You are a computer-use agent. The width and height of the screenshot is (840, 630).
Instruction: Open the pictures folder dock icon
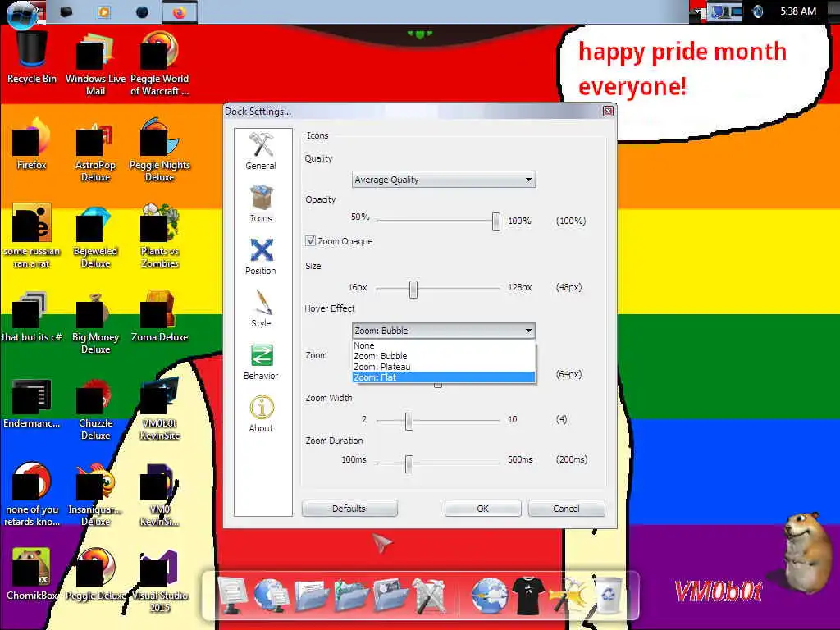390,596
